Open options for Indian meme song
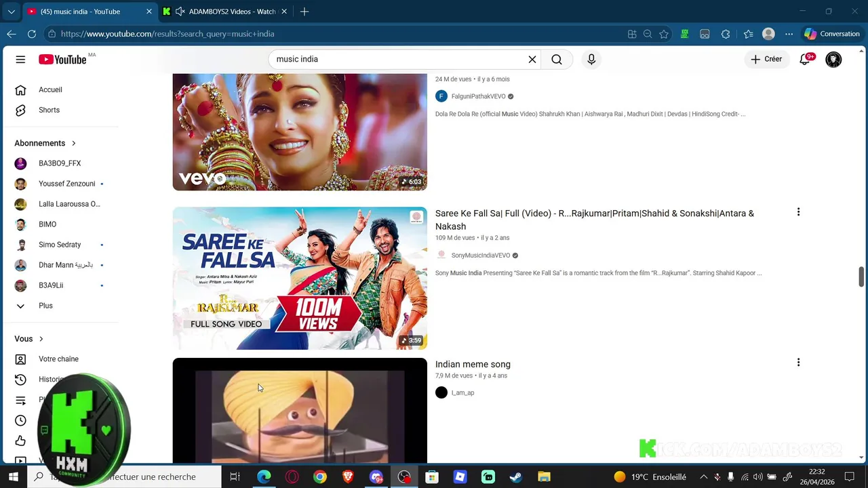This screenshot has width=868, height=488. 798,363
